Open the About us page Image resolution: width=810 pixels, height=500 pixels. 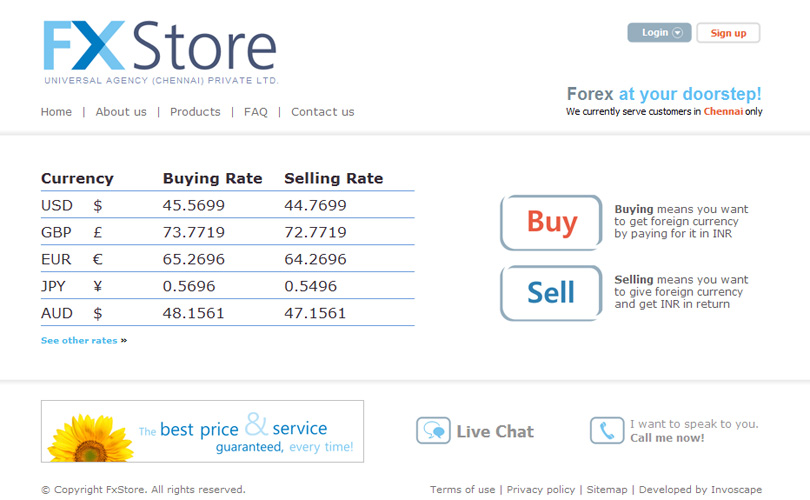click(x=121, y=112)
